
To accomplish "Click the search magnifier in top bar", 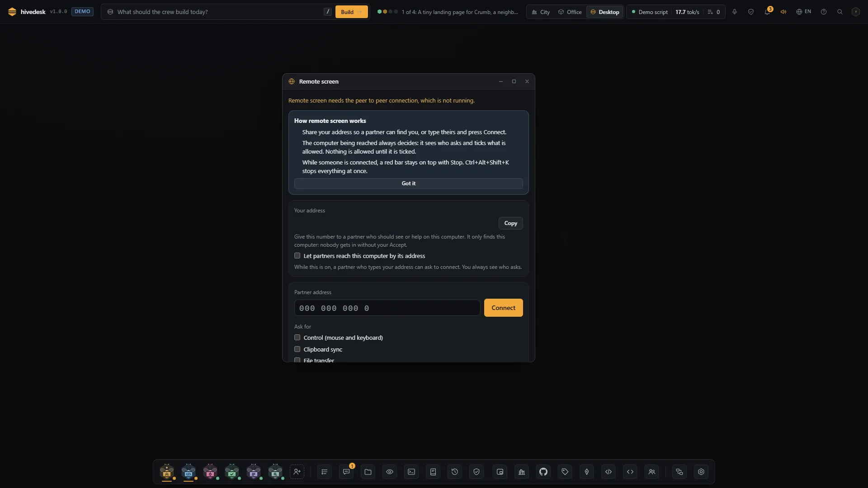I will click(840, 12).
